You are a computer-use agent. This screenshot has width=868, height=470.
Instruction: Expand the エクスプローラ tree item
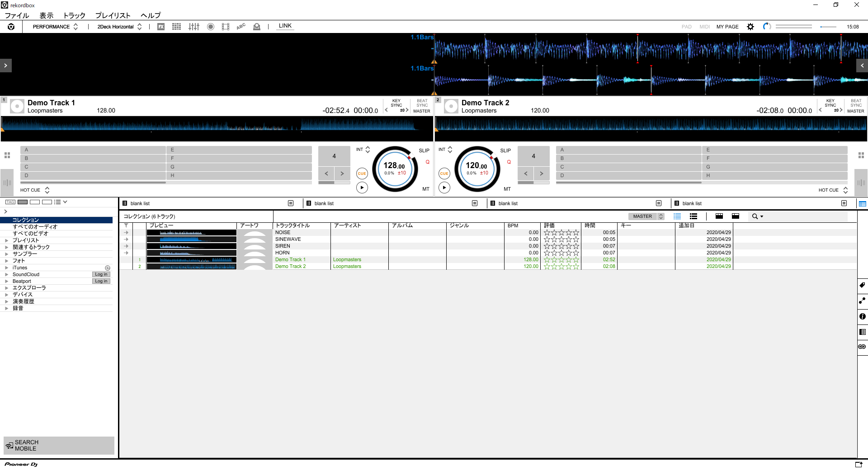[6, 288]
